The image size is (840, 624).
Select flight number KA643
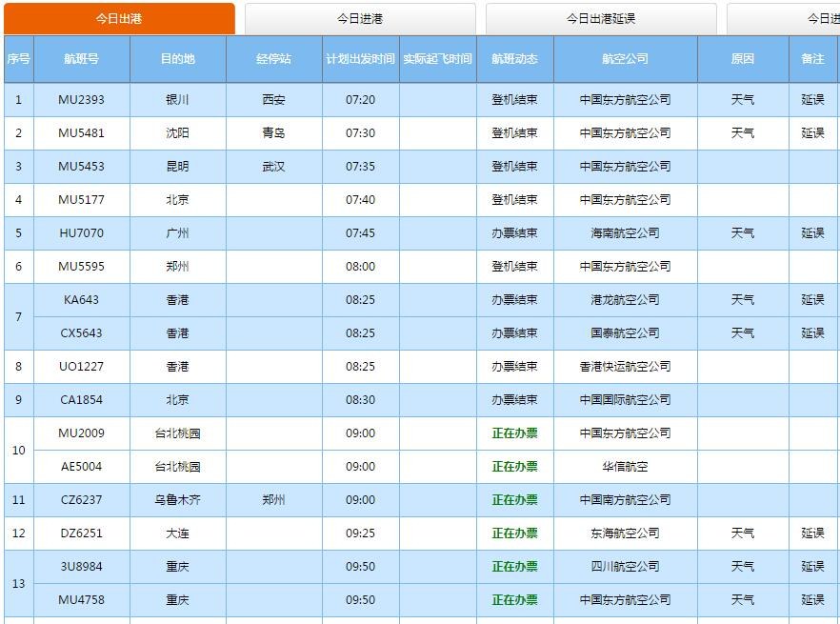[x=82, y=300]
